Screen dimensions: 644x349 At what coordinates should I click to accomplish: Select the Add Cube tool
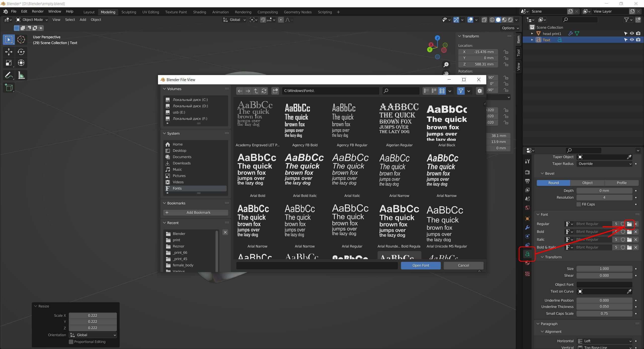coord(9,88)
